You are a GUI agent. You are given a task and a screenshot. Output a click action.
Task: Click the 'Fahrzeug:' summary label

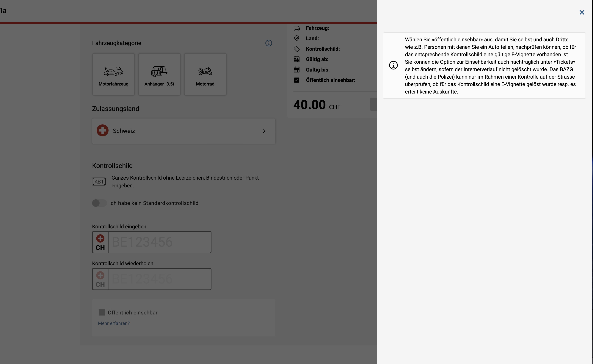click(x=318, y=28)
